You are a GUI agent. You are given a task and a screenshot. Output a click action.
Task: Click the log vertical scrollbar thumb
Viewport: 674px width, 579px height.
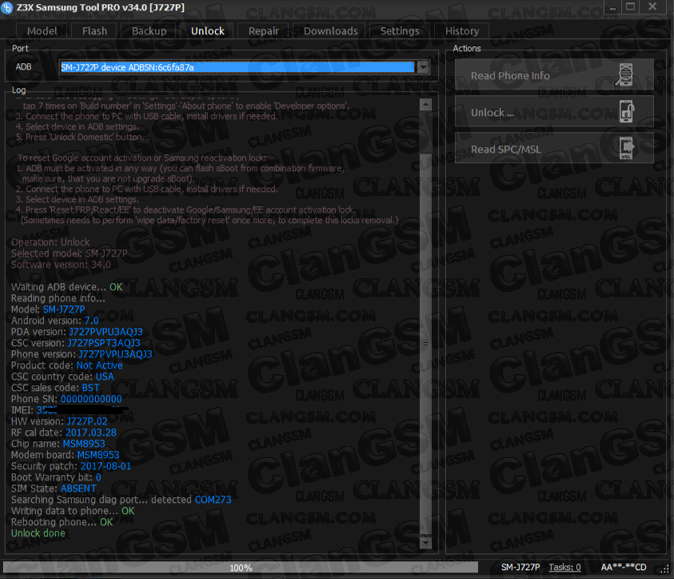click(426, 344)
